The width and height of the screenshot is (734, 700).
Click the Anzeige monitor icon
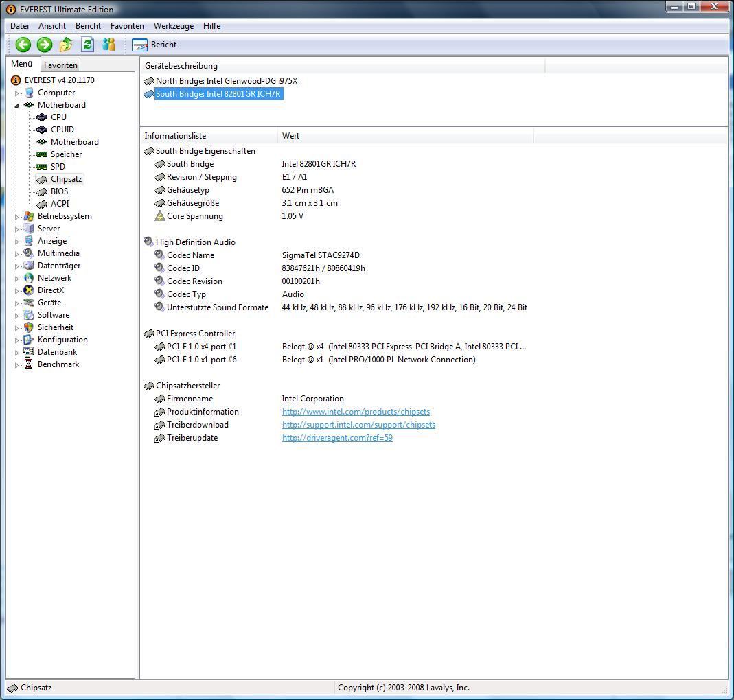[29, 241]
